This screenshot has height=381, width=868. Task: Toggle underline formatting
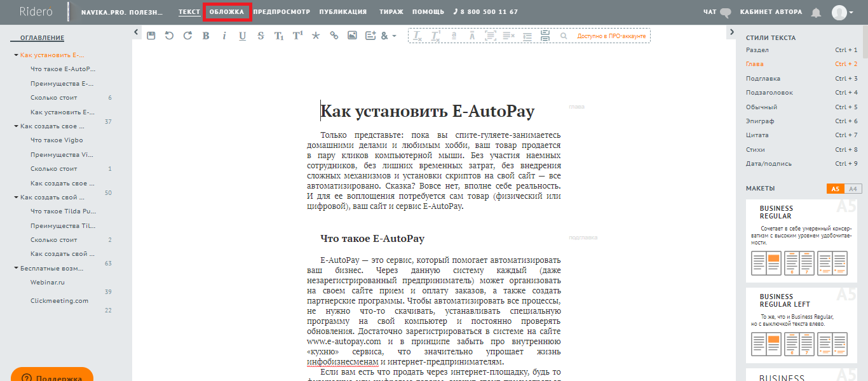tap(242, 36)
